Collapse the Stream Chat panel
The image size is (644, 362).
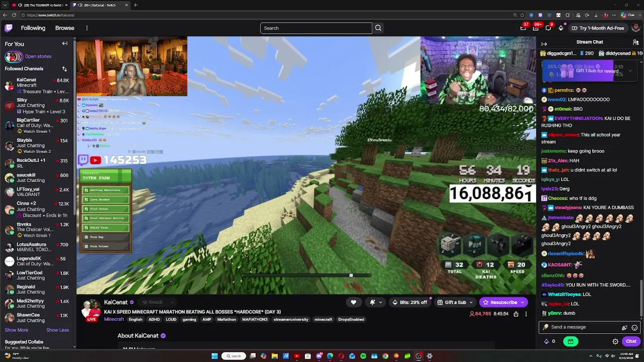coord(544,44)
